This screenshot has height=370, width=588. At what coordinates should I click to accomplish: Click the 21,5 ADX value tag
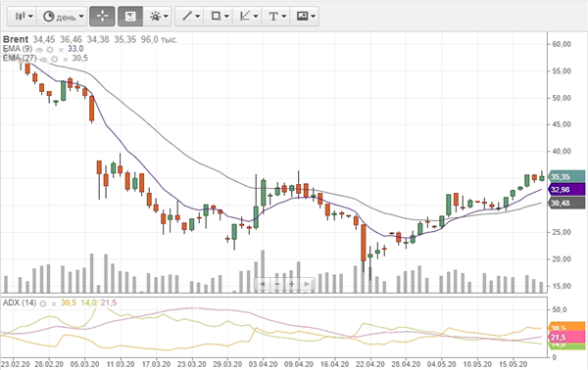click(566, 337)
